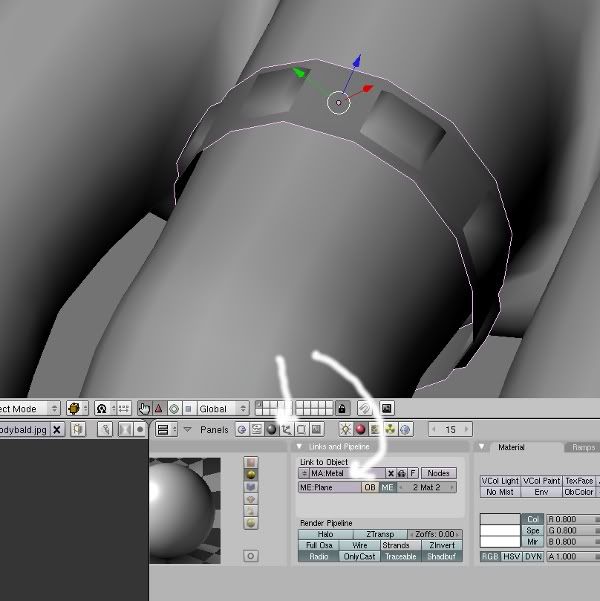
Task: Adjust the A 1.000 alpha slider
Action: [x=573, y=557]
